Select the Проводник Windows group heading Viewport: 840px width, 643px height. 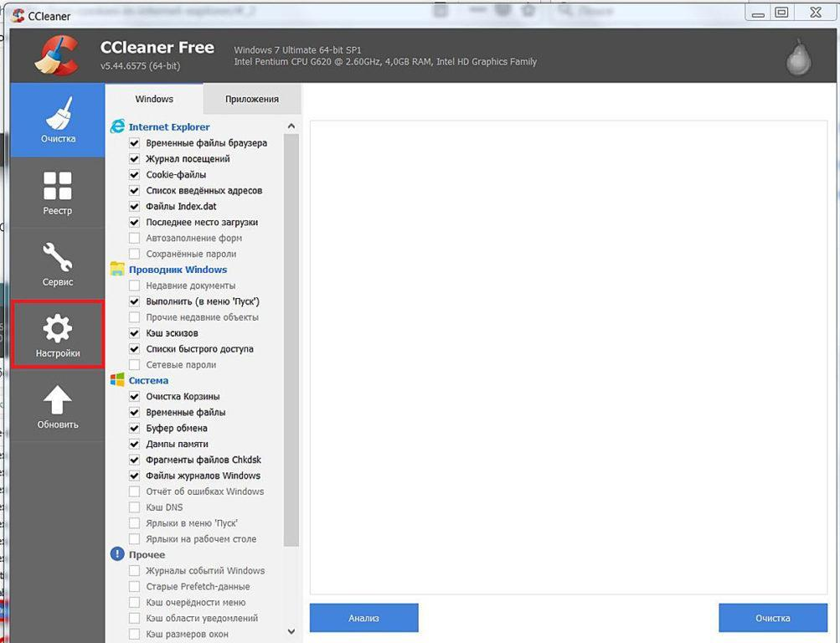pyautogui.click(x=178, y=270)
